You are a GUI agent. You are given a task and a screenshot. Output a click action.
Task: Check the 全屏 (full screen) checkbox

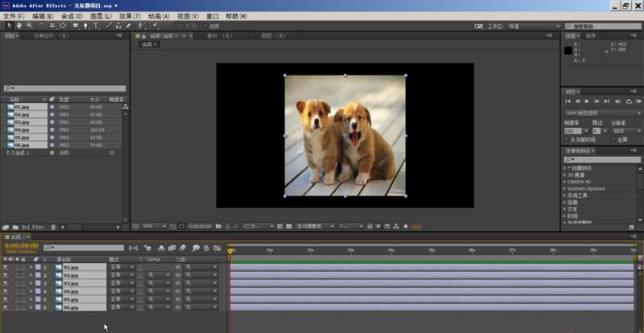point(613,139)
